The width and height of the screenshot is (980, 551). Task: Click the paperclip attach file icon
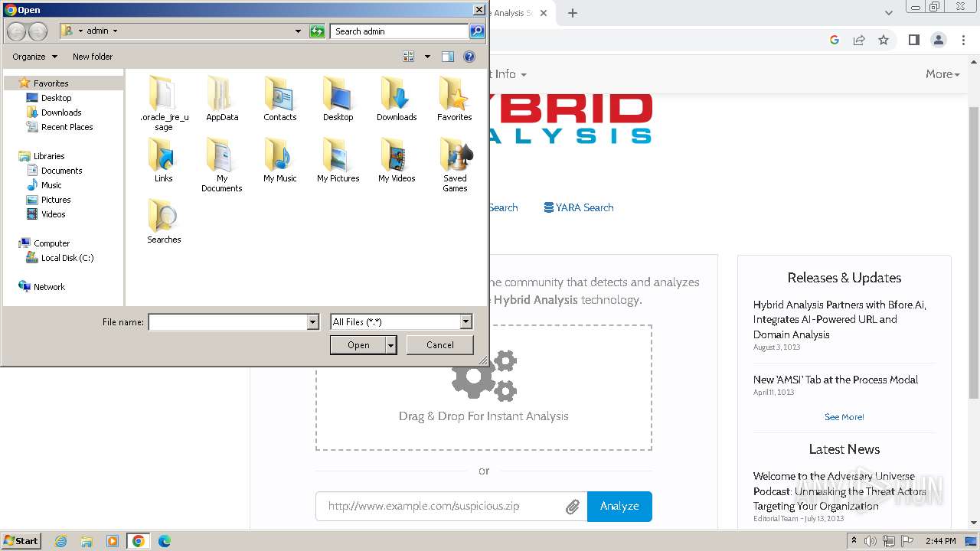pyautogui.click(x=573, y=507)
